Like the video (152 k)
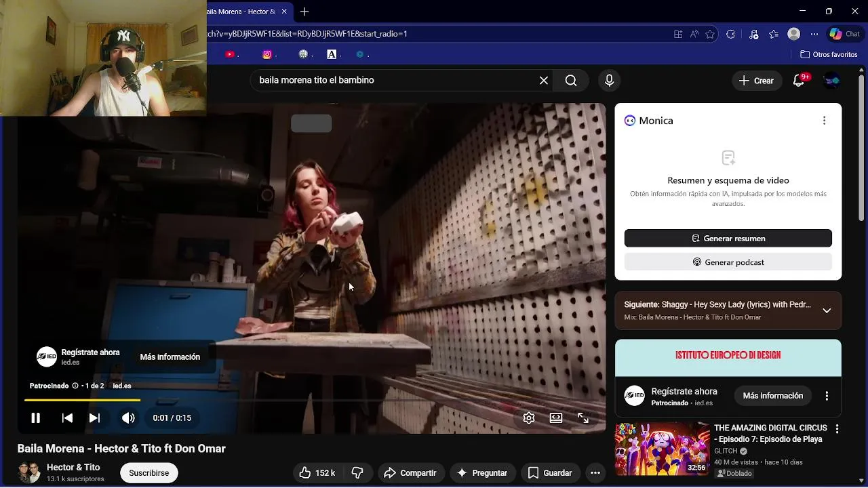The width and height of the screenshot is (868, 488). [318, 473]
